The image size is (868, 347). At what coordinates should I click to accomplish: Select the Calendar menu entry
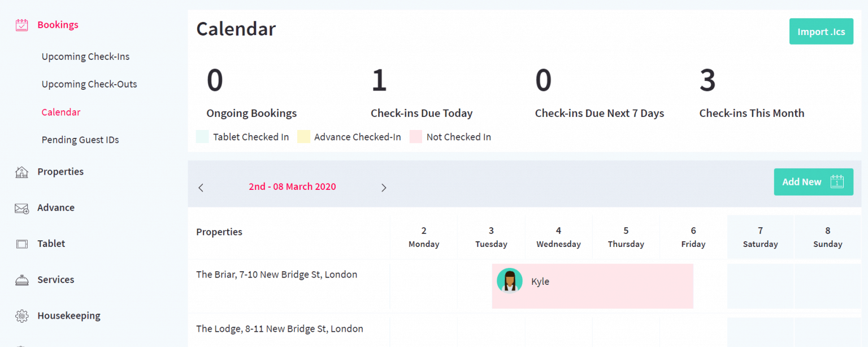point(60,112)
